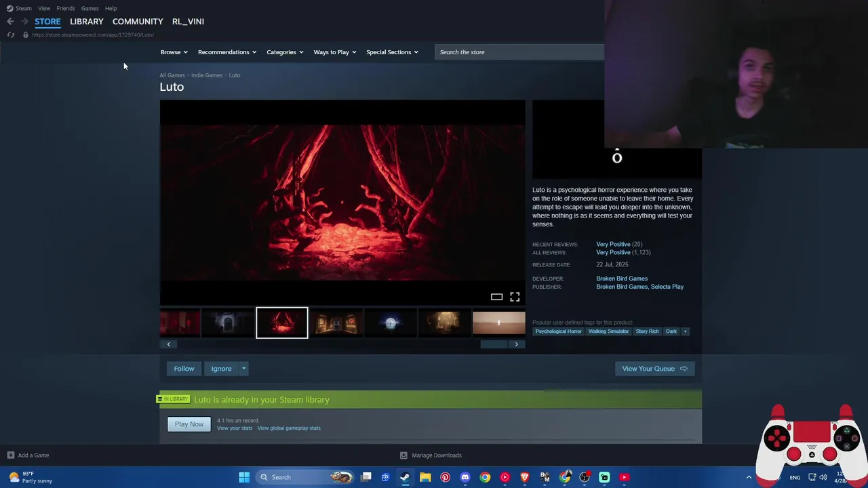Viewport: 868px width, 488px height.
Task: Select the hallway with paintings thumbnail
Action: 336,323
